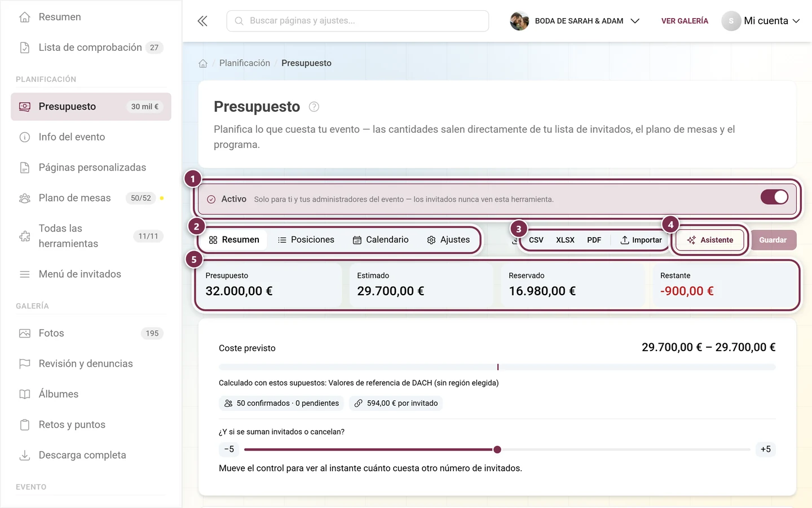Collapse sidebar with double chevron icon
812x508 pixels.
202,21
